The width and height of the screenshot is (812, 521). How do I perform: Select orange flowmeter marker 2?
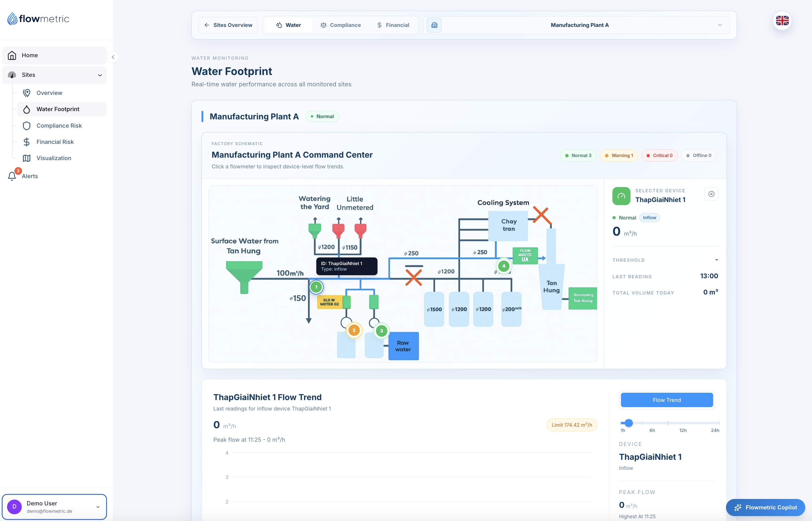coord(354,330)
